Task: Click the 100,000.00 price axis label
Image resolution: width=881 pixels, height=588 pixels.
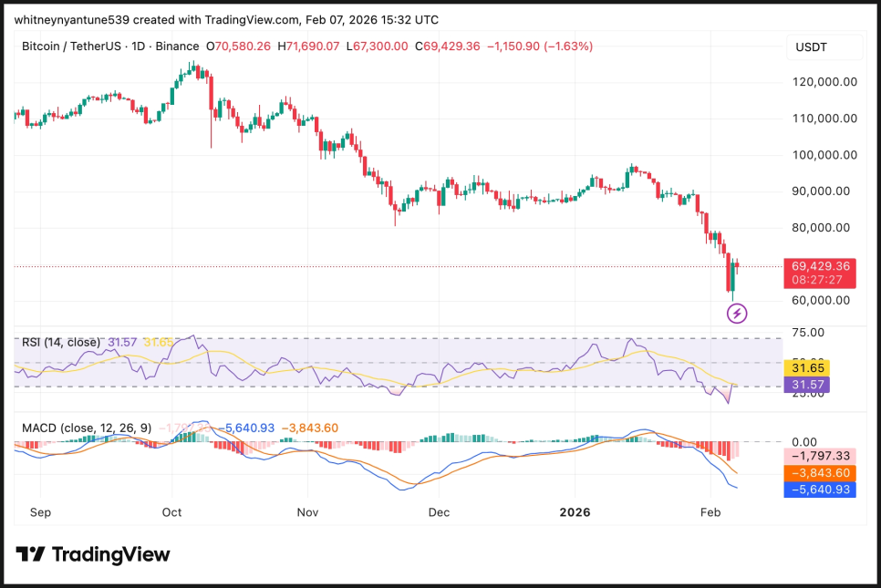Action: (823, 155)
